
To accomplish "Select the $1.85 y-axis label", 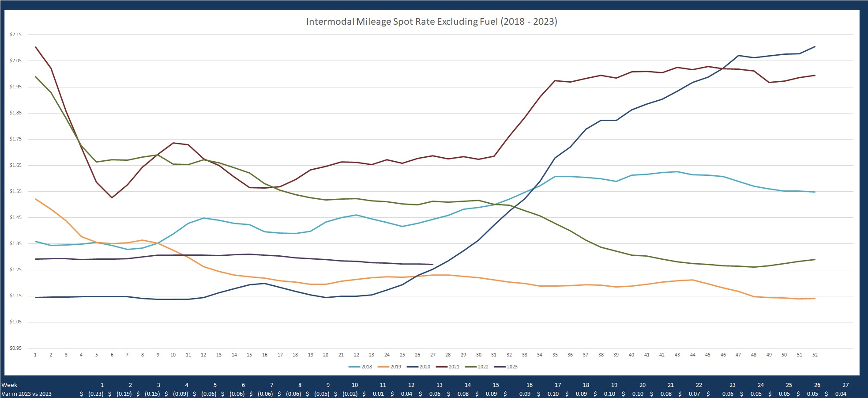I will (x=15, y=113).
